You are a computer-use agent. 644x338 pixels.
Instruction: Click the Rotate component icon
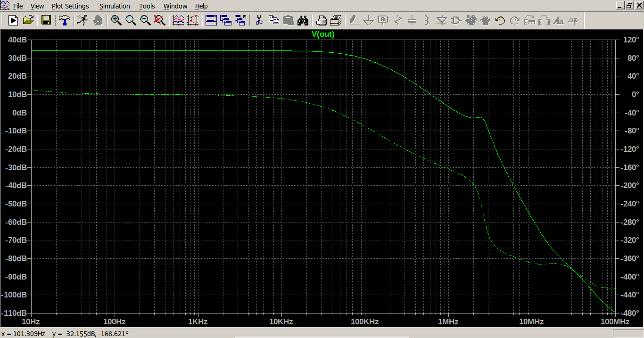point(529,20)
